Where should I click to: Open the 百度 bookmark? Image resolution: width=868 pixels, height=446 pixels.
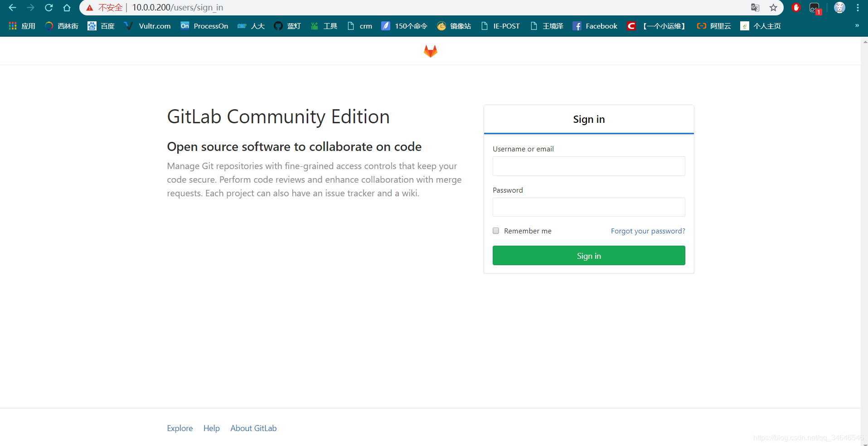tap(101, 26)
